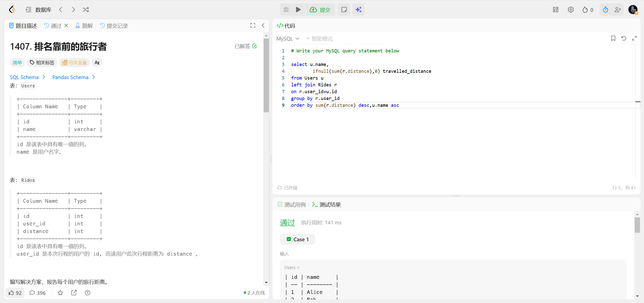
Task: Click the green 提交 submit button
Action: click(x=320, y=10)
